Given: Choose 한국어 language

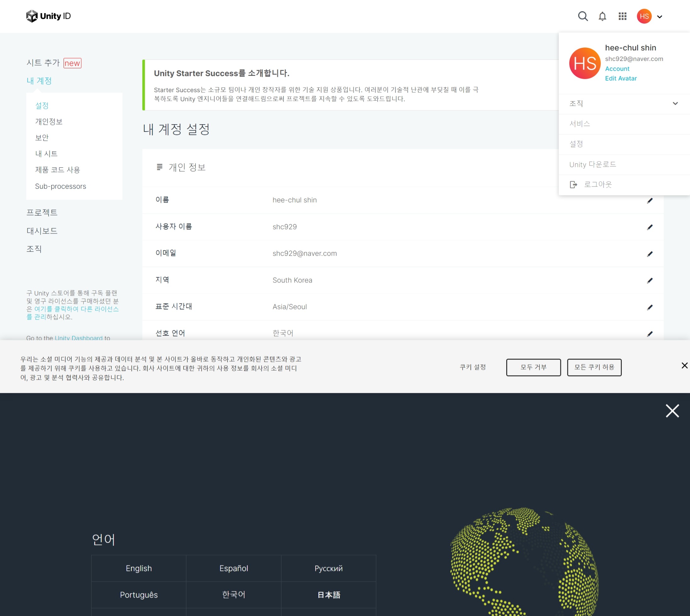Looking at the screenshot, I should (233, 595).
